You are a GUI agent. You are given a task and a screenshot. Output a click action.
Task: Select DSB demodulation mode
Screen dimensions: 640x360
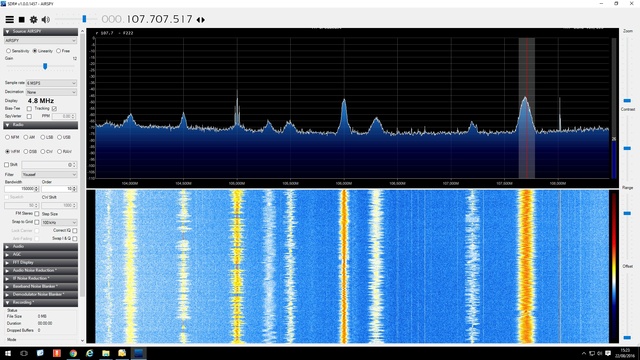[x=26, y=151]
